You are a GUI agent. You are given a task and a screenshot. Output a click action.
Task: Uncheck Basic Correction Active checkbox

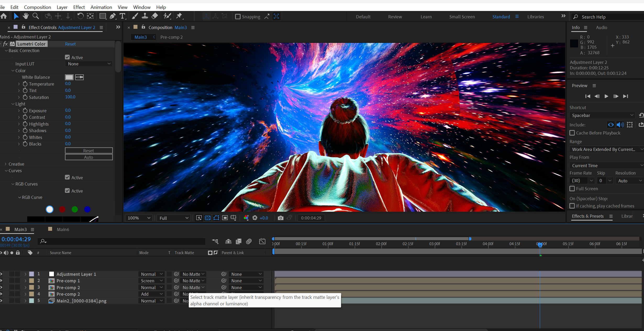[x=68, y=57]
